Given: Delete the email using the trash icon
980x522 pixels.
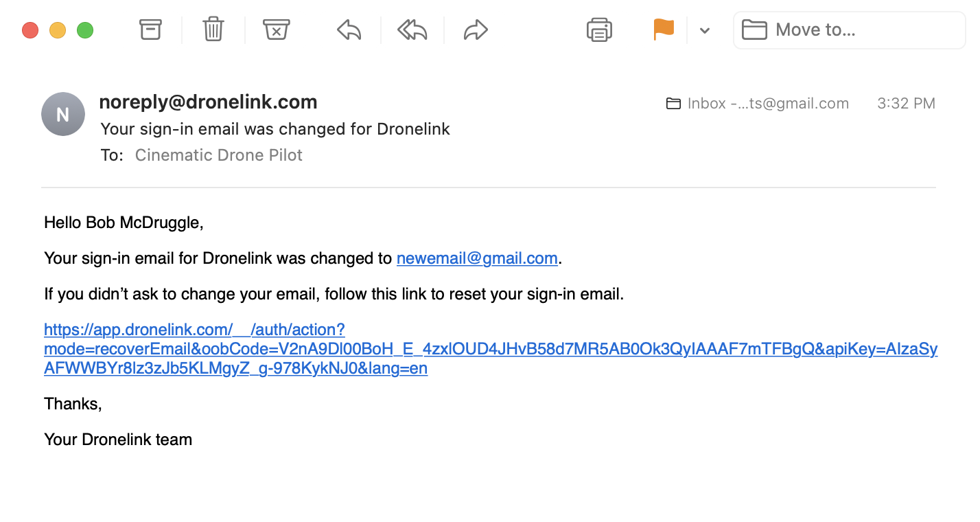Looking at the screenshot, I should point(213,30).
